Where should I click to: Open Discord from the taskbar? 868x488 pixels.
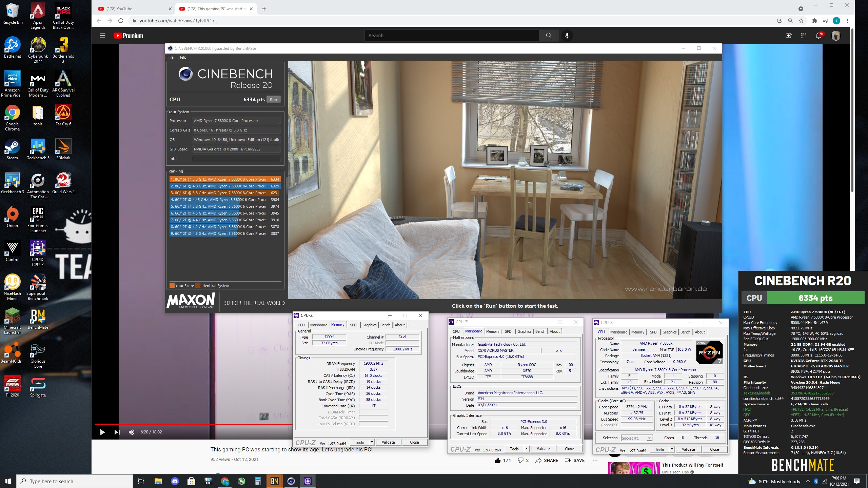coord(175,481)
